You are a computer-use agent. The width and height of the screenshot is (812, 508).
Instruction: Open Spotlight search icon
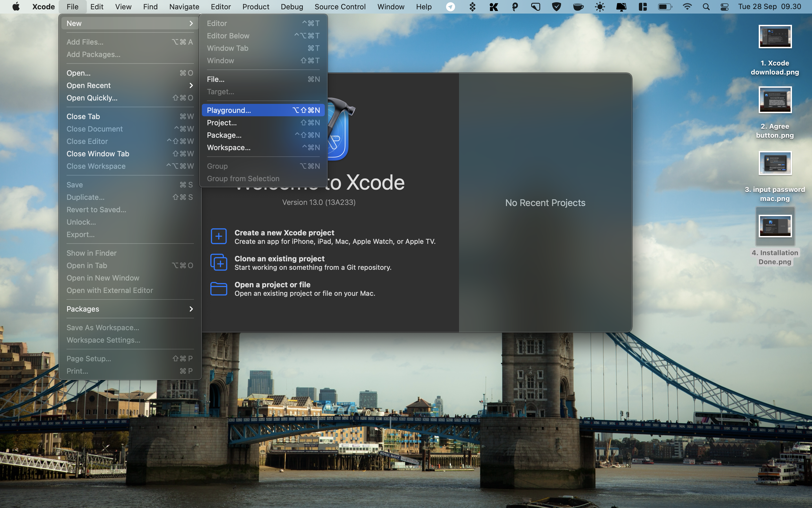(x=706, y=7)
